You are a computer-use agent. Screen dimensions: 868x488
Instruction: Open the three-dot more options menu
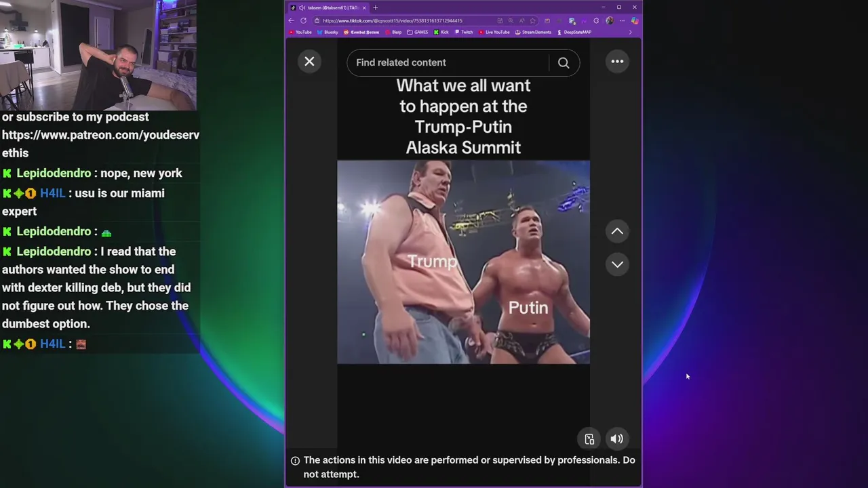click(x=617, y=62)
